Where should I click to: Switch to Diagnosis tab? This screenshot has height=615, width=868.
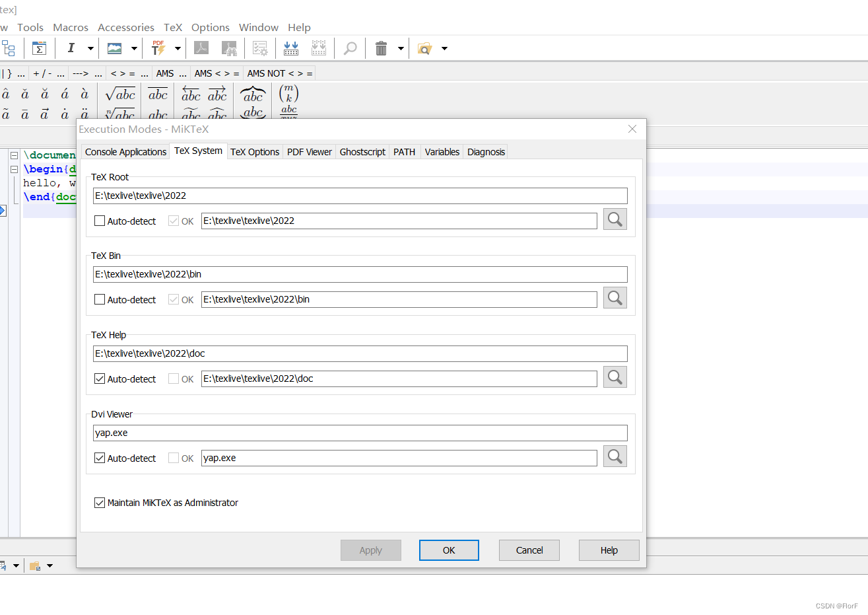tap(486, 152)
